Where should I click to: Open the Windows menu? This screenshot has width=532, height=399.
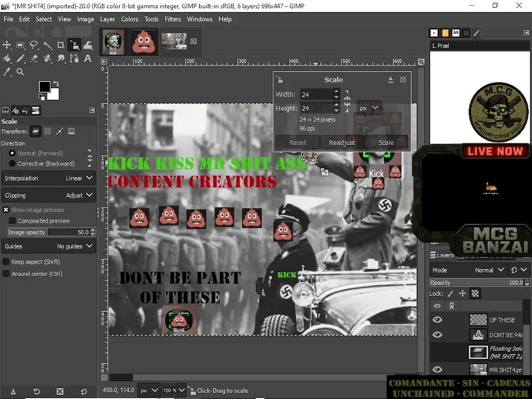point(199,19)
